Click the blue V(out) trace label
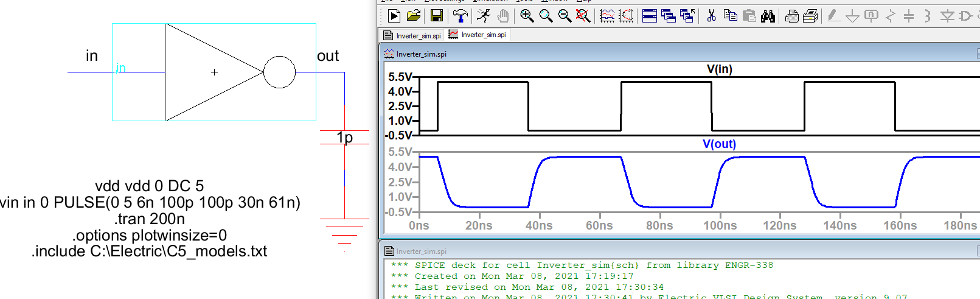The width and height of the screenshot is (980, 299). click(x=719, y=144)
